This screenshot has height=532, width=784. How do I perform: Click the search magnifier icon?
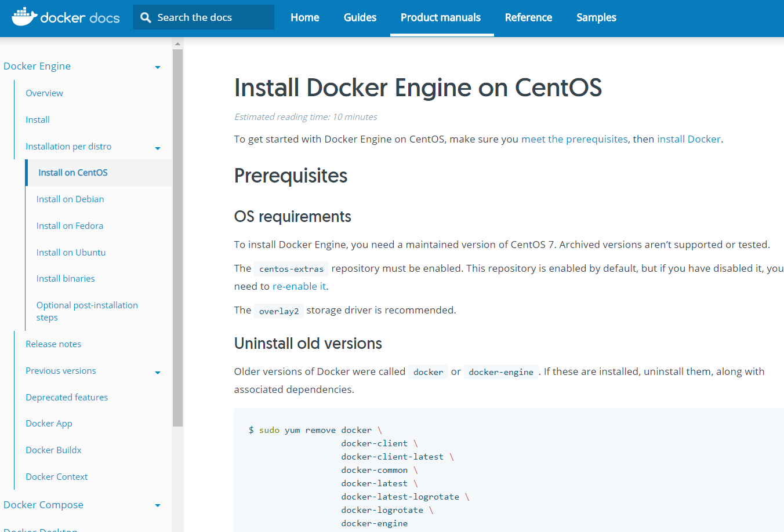pos(146,17)
